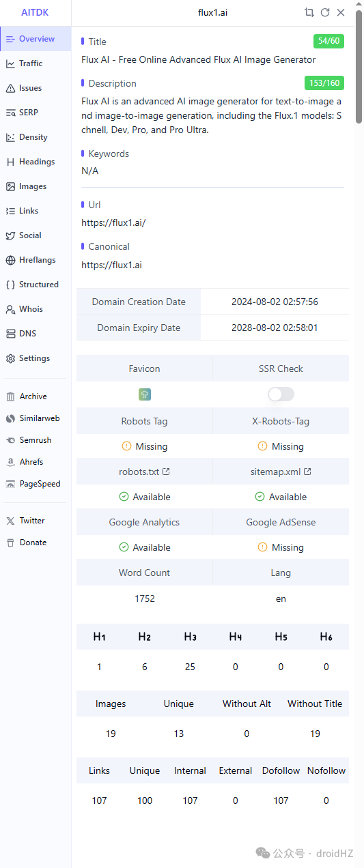Click the Nofollow column header
The image size is (364, 868).
pos(326,770)
